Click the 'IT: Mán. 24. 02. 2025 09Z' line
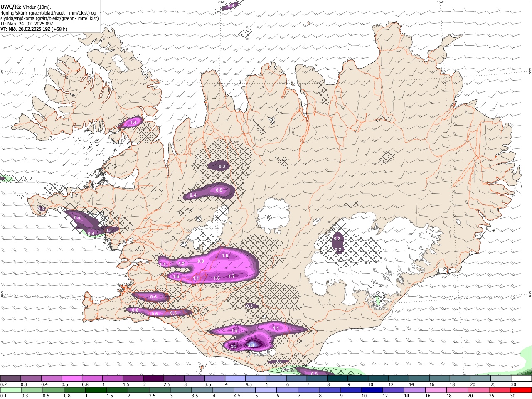 point(27,24)
